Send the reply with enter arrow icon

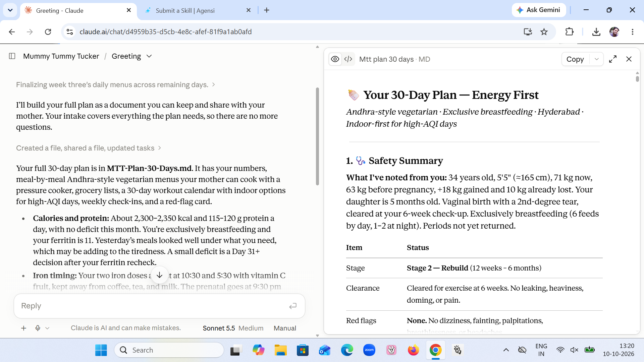293,306
